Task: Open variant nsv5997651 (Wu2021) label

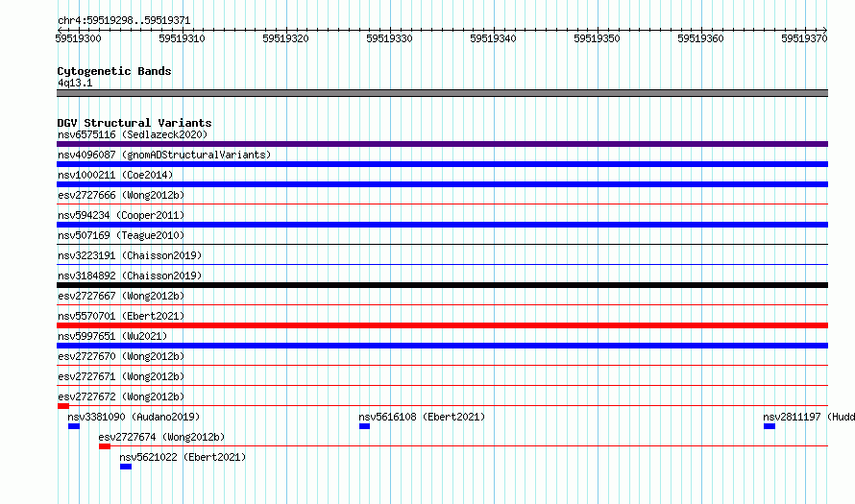Action: tap(112, 336)
